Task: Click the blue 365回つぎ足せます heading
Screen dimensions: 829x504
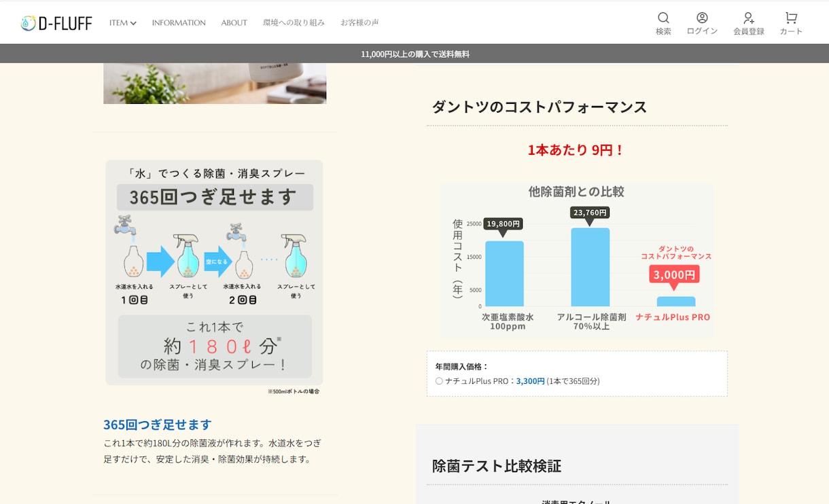Action: pyautogui.click(x=158, y=425)
